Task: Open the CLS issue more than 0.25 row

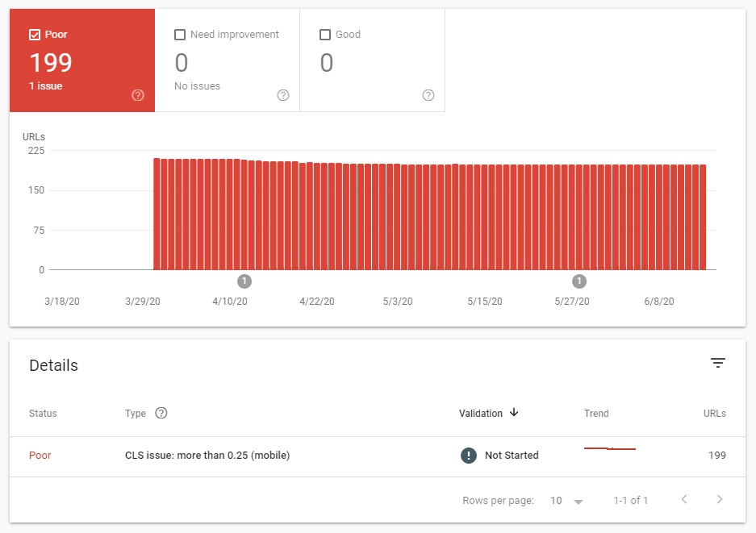Action: 207,456
